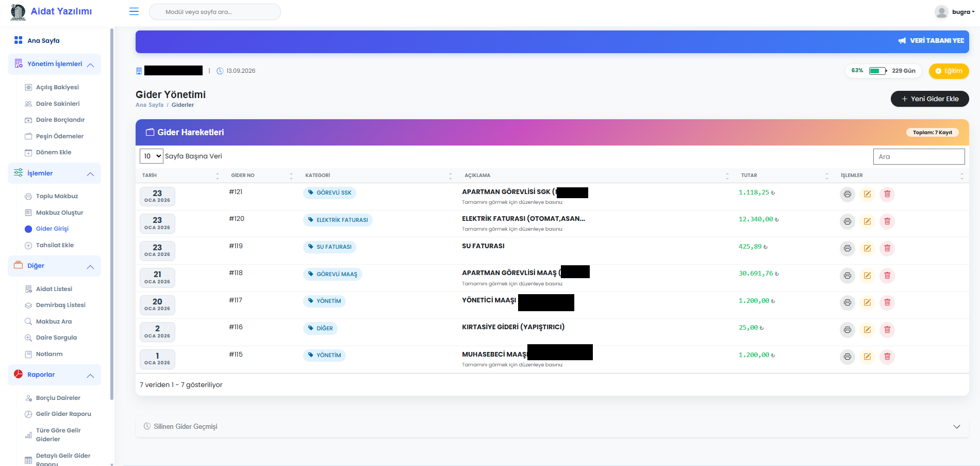Delete the MUHASEBECİ MAAŞI expense #115
The height and width of the screenshot is (466, 980).
coord(887,357)
